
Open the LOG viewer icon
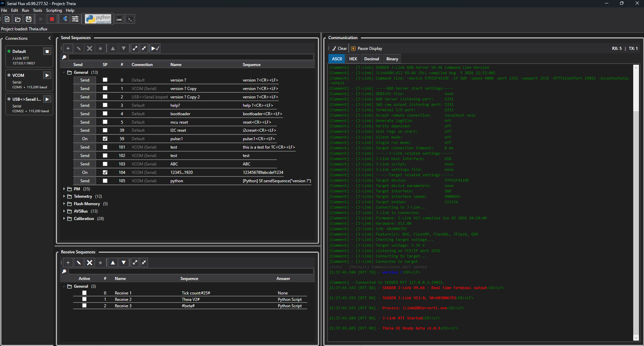(119, 19)
